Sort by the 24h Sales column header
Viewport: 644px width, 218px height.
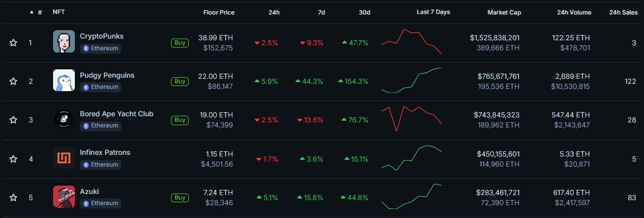click(x=623, y=12)
